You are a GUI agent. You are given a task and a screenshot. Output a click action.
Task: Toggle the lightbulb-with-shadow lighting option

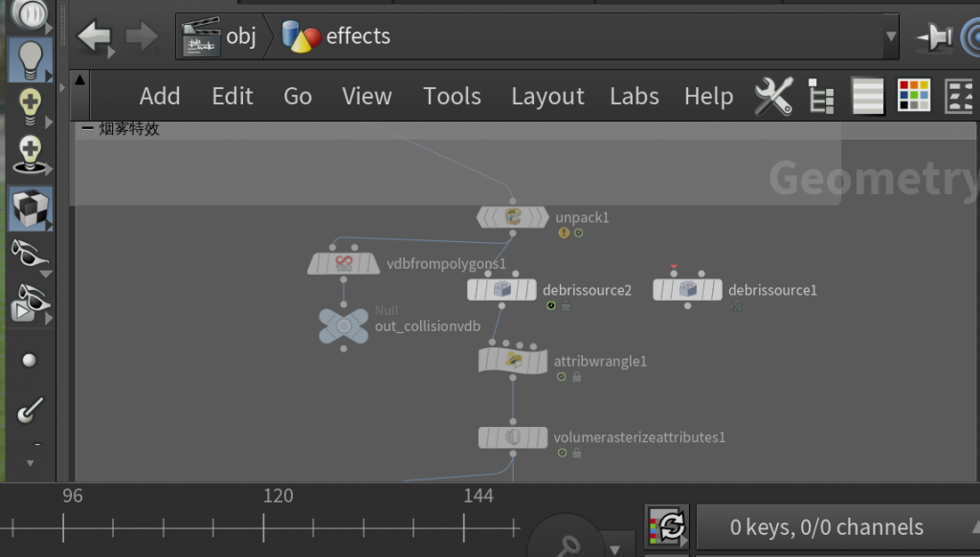30,153
